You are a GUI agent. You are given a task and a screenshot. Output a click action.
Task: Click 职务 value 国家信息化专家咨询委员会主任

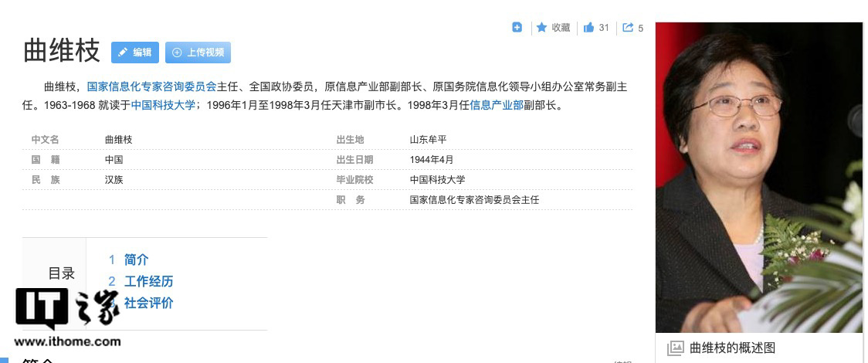point(474,200)
